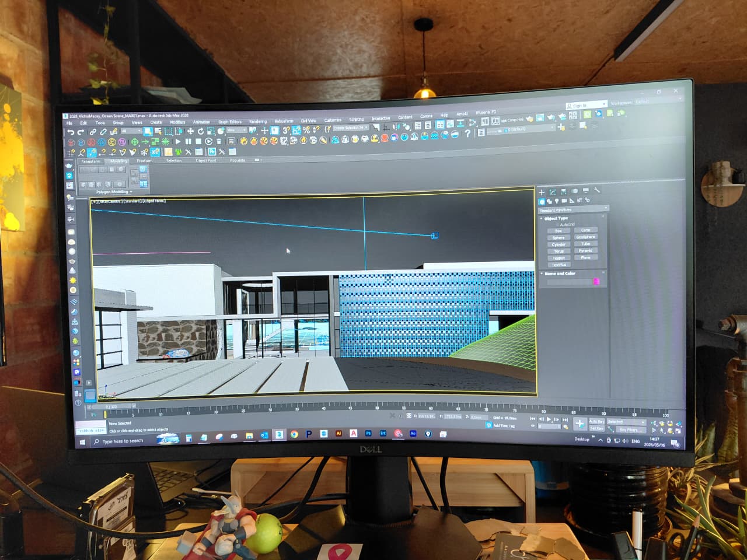Viewport: 747px width, 560px height.
Task: Click the Teapot primitive button
Action: point(558,258)
